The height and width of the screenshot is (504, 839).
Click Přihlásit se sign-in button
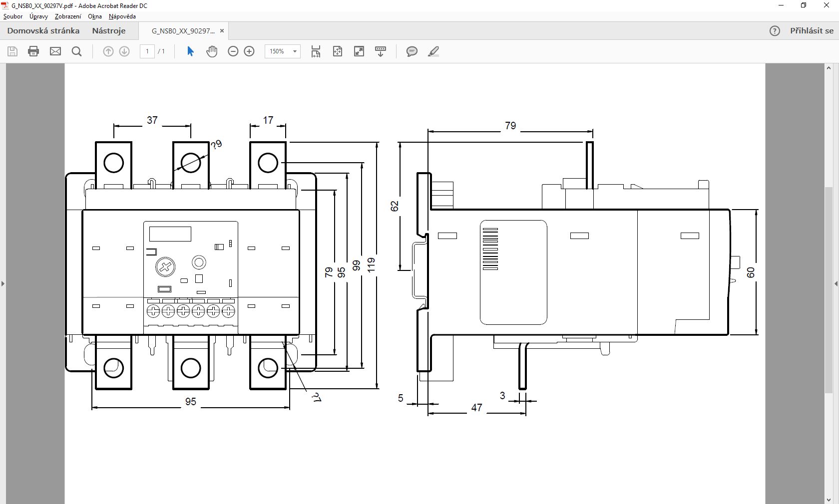click(812, 31)
